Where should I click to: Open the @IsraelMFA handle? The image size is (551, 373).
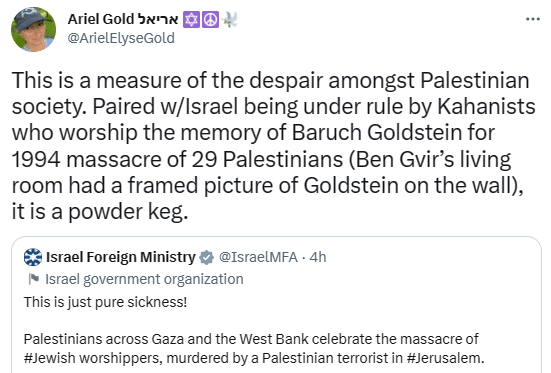click(x=259, y=257)
